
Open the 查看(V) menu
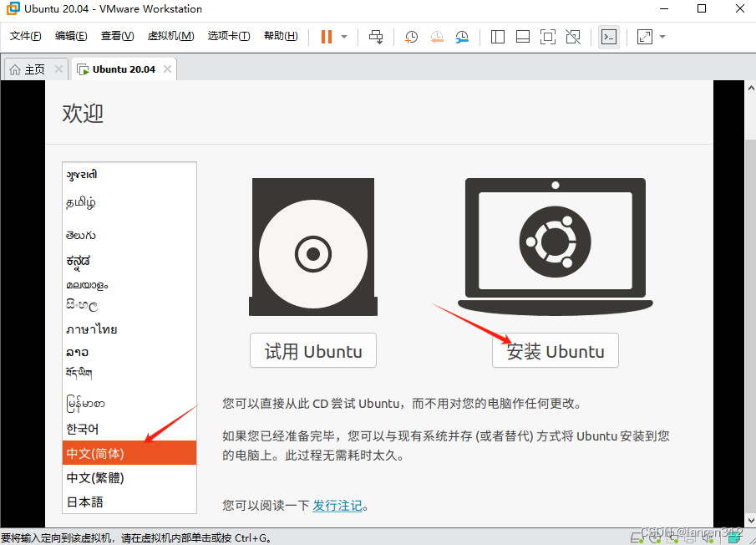coord(117,36)
